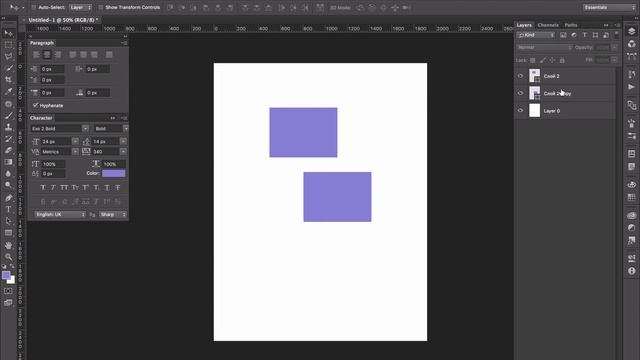This screenshot has height=360, width=640.
Task: Open the Kind layer filter dropdown
Action: point(536,36)
